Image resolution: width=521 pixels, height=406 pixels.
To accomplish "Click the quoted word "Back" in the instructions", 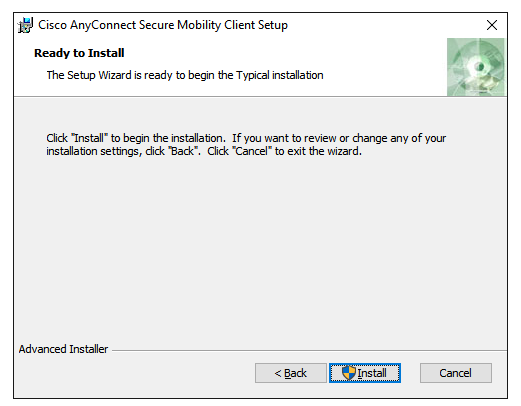I will click(183, 151).
